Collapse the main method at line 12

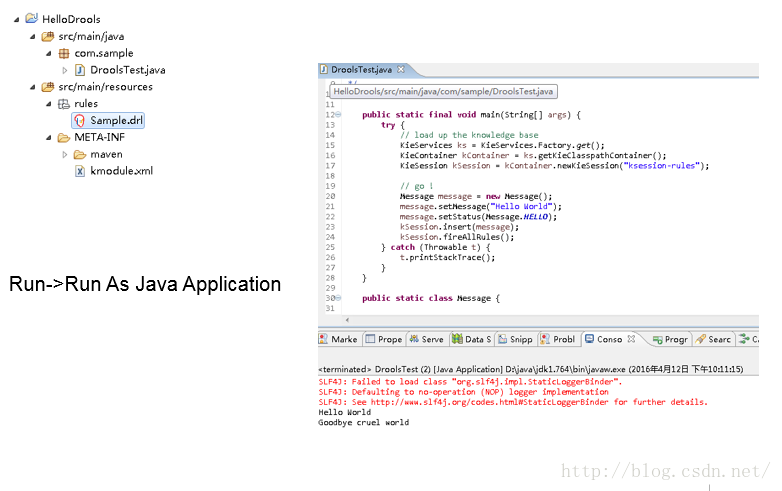(x=338, y=114)
